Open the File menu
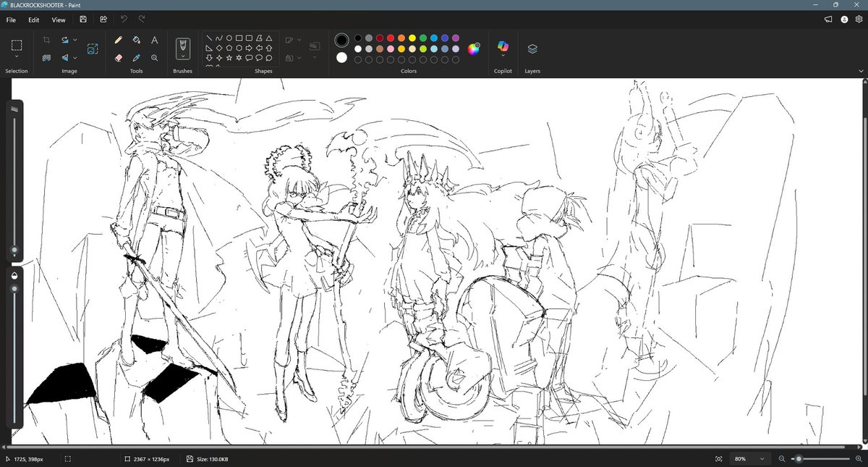 (x=11, y=20)
